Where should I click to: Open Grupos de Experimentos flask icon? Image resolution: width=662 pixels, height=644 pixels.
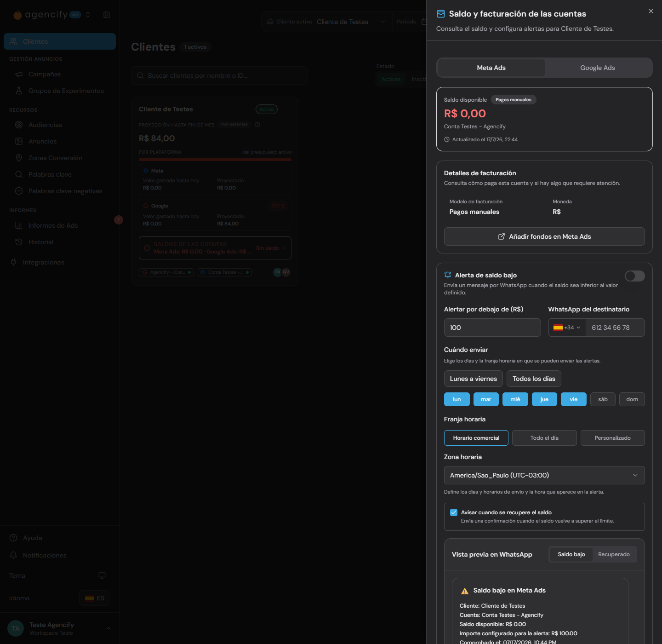[19, 91]
